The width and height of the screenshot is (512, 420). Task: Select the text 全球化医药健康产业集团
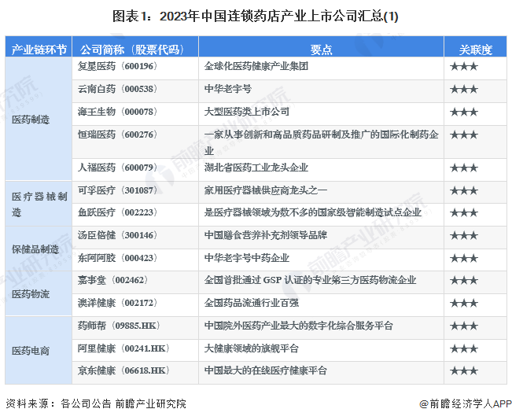256,66
